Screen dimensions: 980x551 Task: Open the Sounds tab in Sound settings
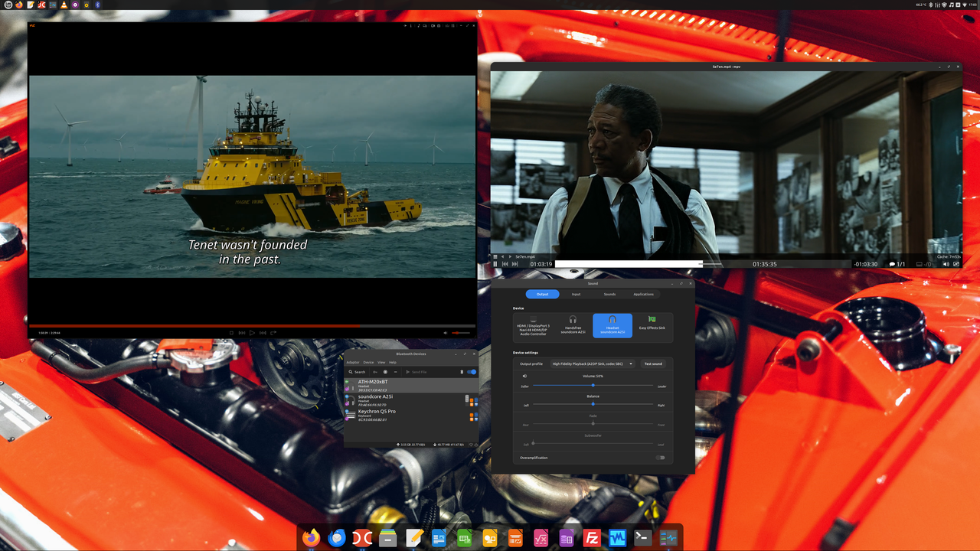tap(609, 294)
